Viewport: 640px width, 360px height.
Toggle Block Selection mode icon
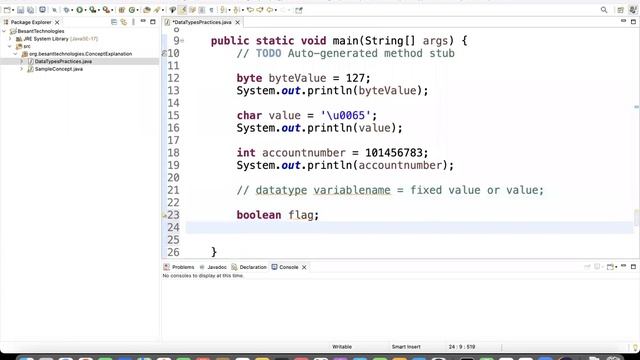(202, 10)
